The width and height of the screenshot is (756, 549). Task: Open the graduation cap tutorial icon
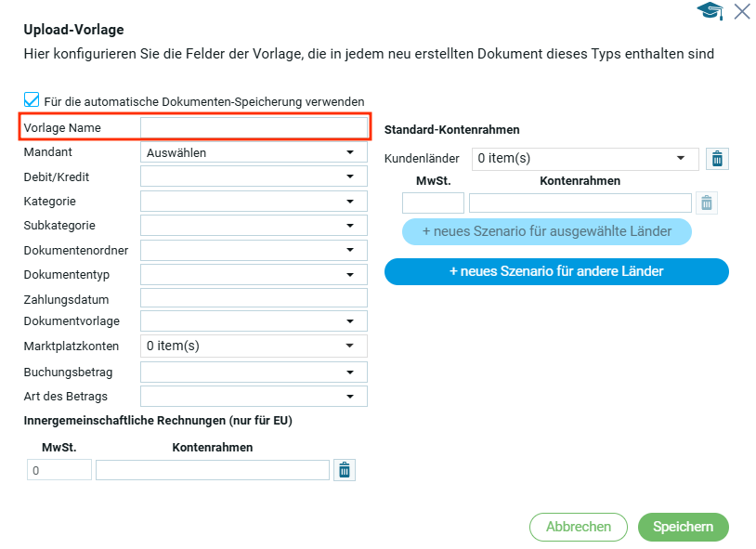(710, 11)
